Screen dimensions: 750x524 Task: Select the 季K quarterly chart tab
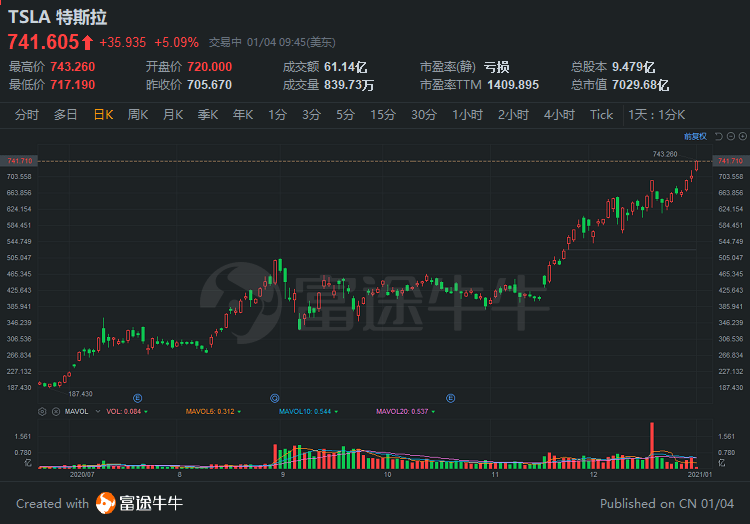(208, 115)
